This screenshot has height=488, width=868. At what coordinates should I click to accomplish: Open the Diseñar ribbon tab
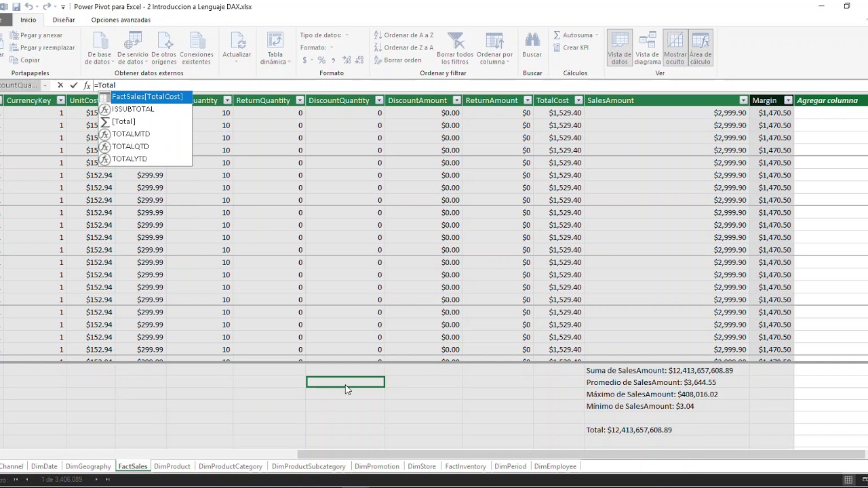click(x=64, y=20)
